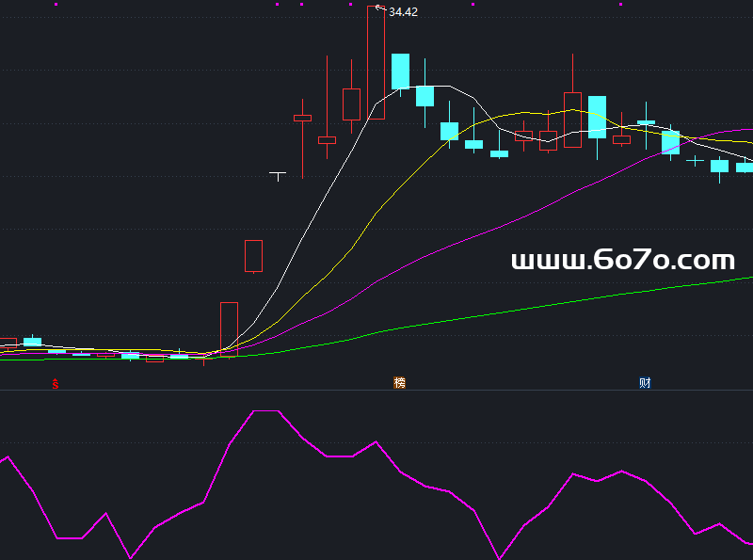Select the cyan cross-shaped doji near the right edge
Image resolution: width=753 pixels, height=560 pixels.
tap(695, 161)
